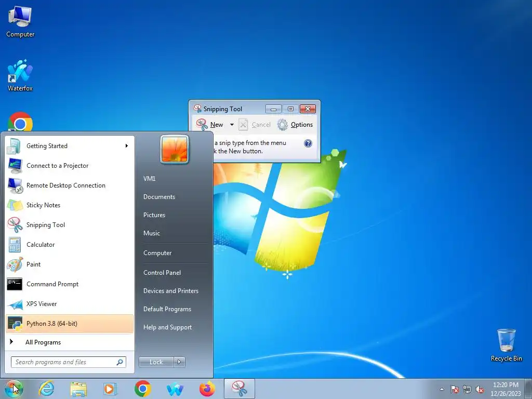This screenshot has height=399, width=532.
Task: Click the Python 3.8 icon
Action: pyautogui.click(x=15, y=324)
